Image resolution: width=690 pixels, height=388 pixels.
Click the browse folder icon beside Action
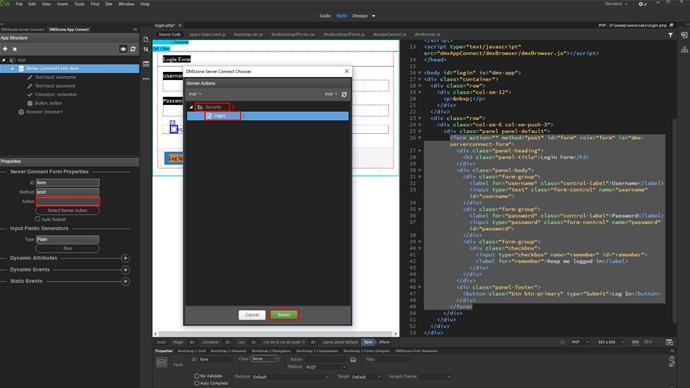[x=353, y=359]
